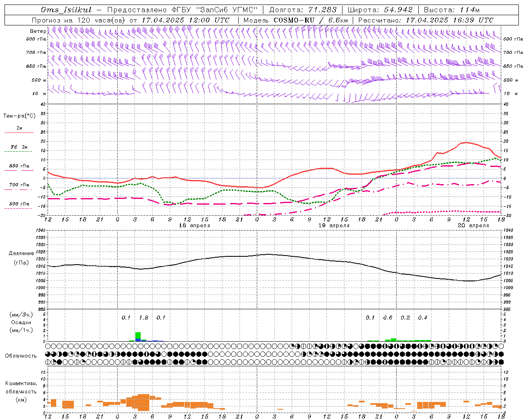
Task: Click the 1.8 precipitation value
Action: 144,318
